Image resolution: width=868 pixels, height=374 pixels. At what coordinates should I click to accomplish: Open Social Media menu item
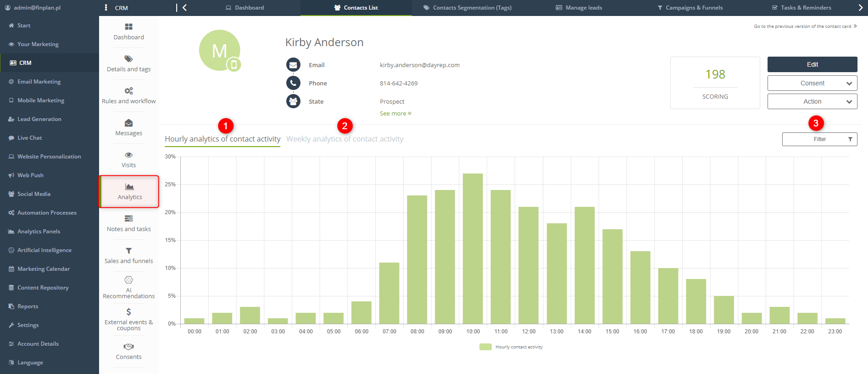pyautogui.click(x=49, y=194)
